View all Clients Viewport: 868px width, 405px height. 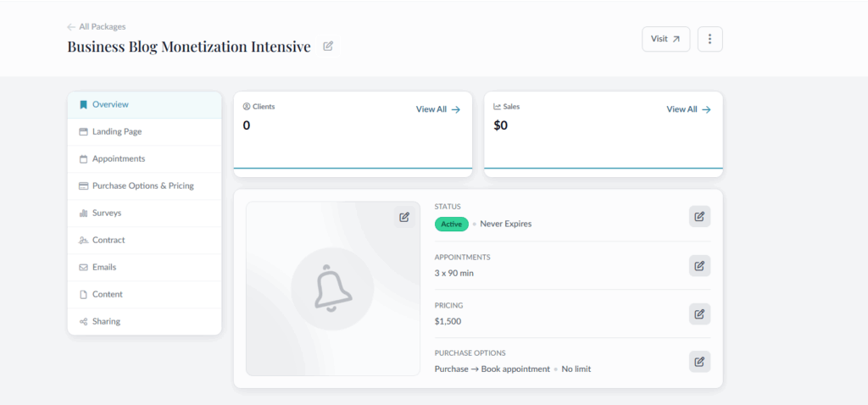tap(438, 109)
